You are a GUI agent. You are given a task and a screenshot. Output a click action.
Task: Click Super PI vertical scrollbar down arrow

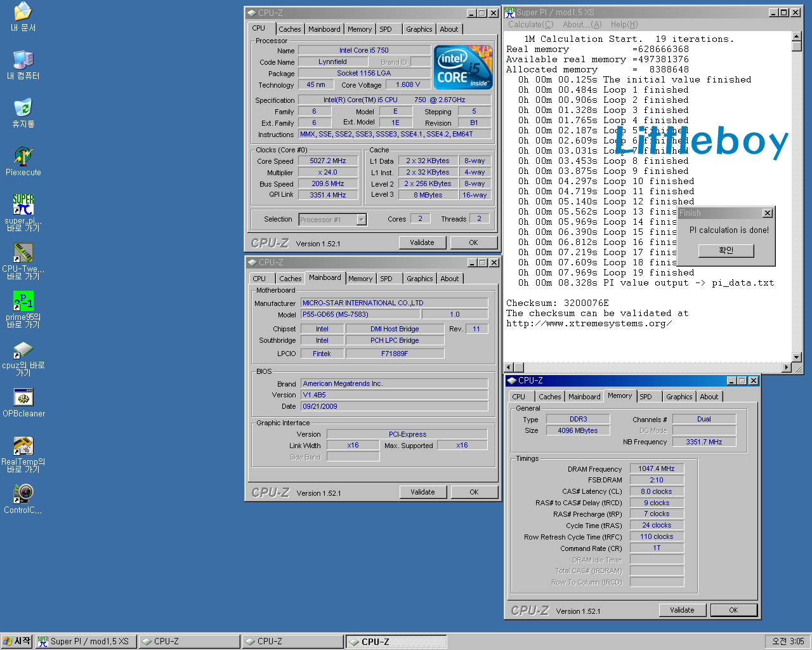(797, 357)
